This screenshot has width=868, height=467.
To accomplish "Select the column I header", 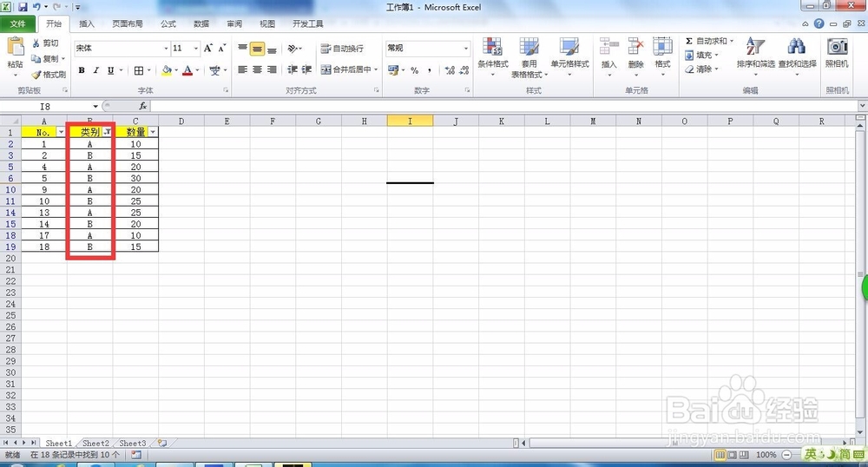I will 410,122.
